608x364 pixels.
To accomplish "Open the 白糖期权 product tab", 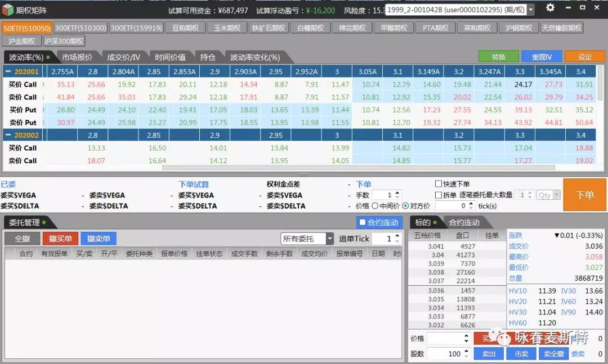I will point(310,28).
